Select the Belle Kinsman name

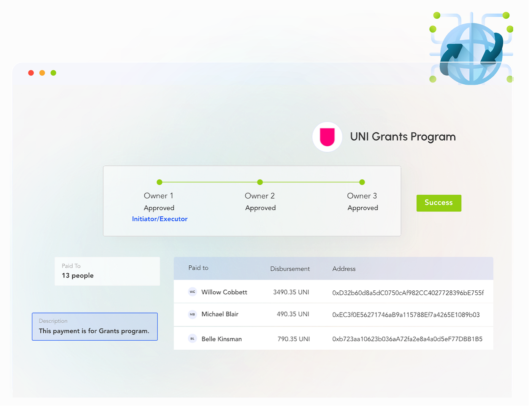pyautogui.click(x=222, y=339)
